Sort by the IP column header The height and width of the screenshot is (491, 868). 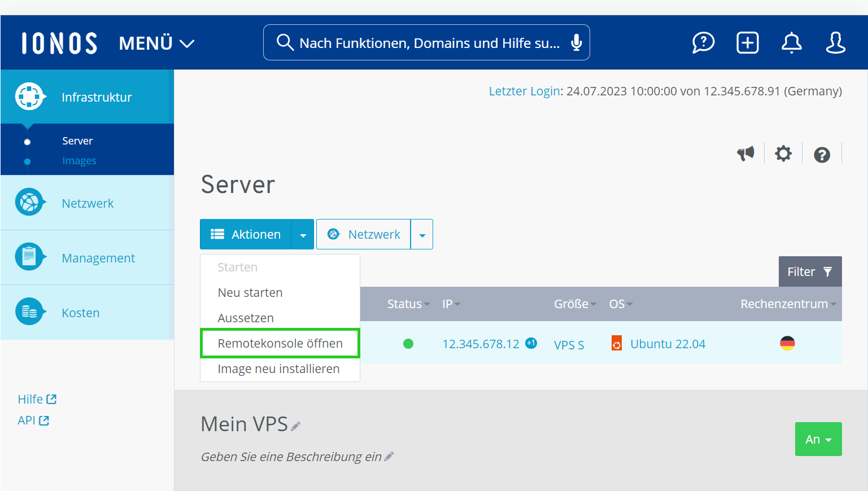point(451,304)
